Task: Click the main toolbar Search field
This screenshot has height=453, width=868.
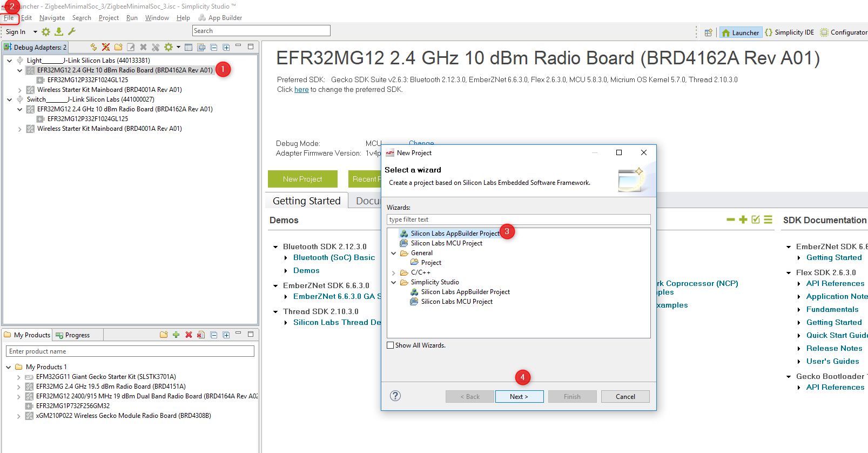Action: click(x=261, y=31)
